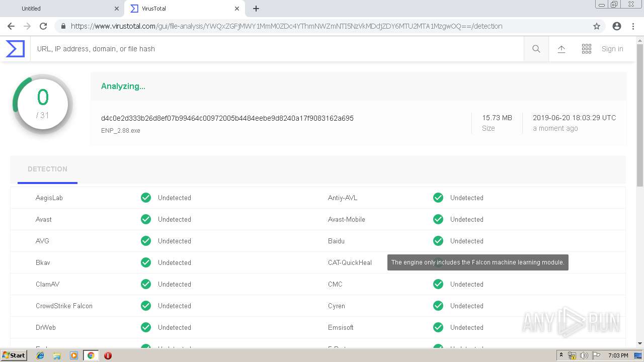Launch Internet Explorer from taskbar
The height and width of the screenshot is (362, 644).
pyautogui.click(x=40, y=355)
